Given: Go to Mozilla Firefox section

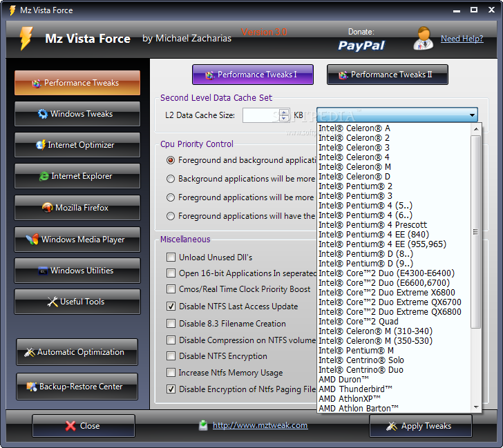Looking at the screenshot, I should pyautogui.click(x=77, y=208).
